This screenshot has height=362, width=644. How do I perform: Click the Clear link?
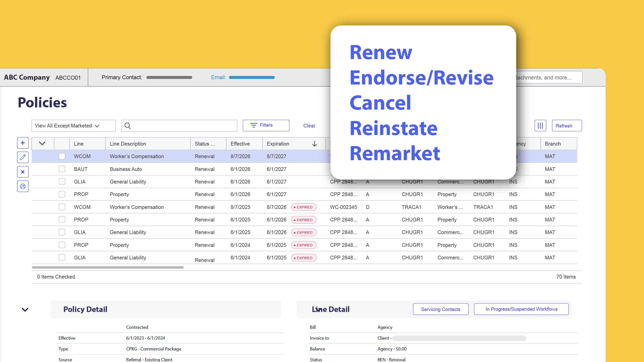309,126
